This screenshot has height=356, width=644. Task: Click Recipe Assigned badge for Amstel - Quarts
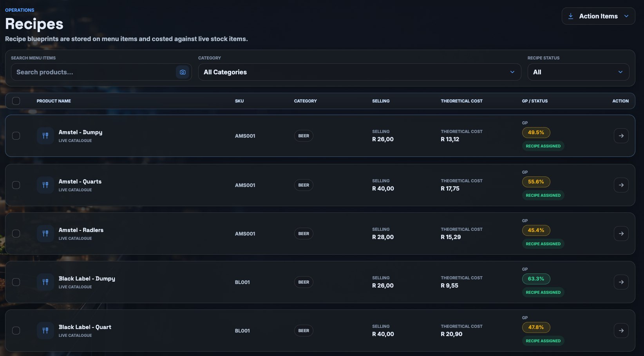543,195
